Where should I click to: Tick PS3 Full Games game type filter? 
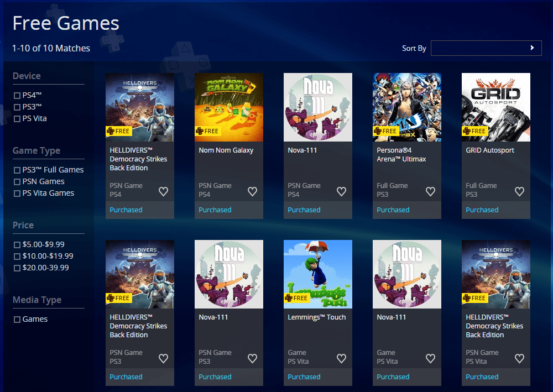coord(17,170)
